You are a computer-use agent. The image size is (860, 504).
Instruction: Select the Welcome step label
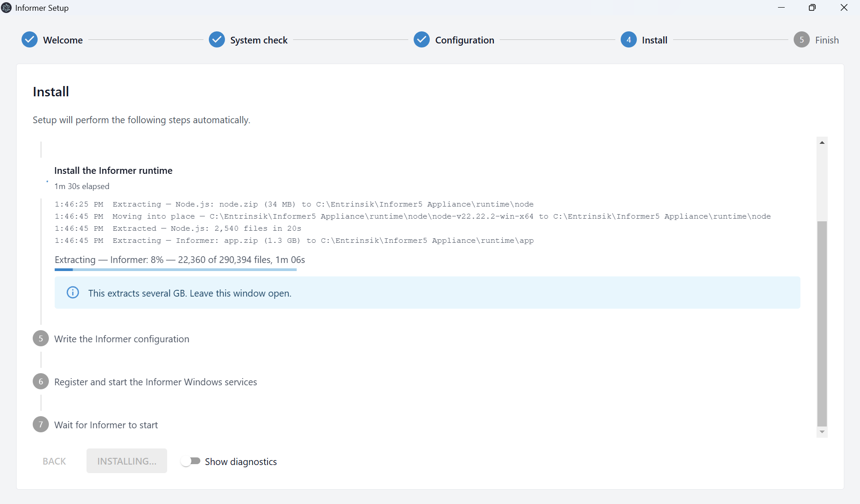(63, 40)
